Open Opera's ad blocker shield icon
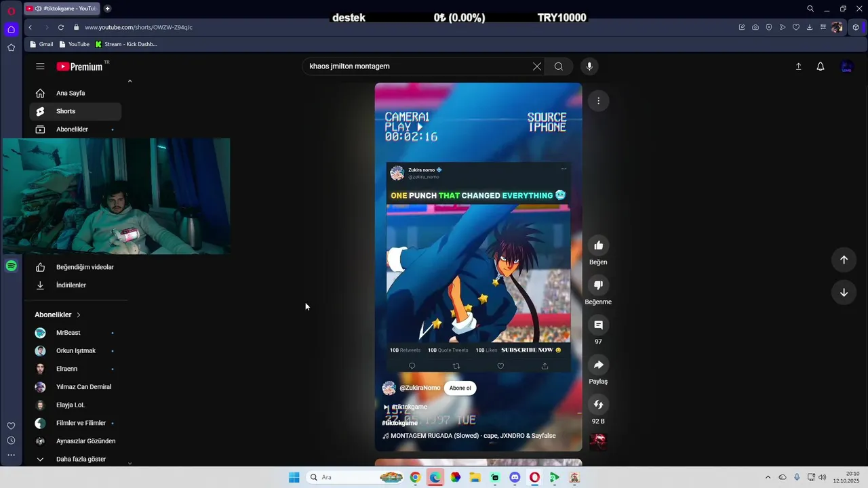Viewport: 868px width, 488px height. click(769, 27)
